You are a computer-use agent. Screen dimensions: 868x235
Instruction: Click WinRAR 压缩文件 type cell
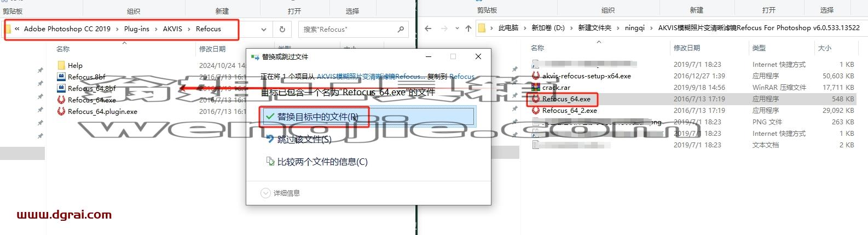779,87
